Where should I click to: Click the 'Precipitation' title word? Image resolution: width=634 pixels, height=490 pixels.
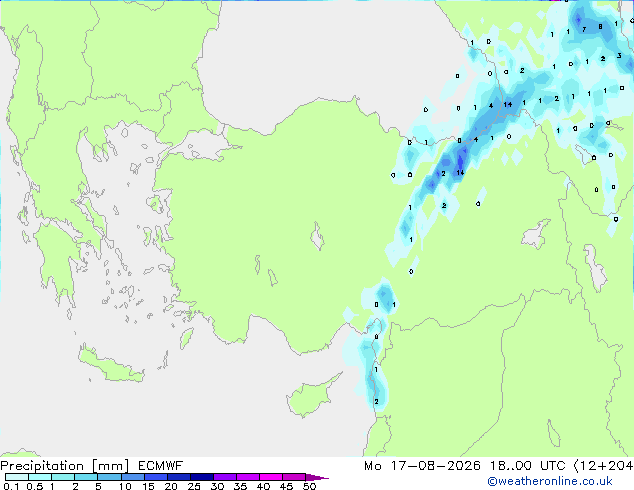pos(42,466)
